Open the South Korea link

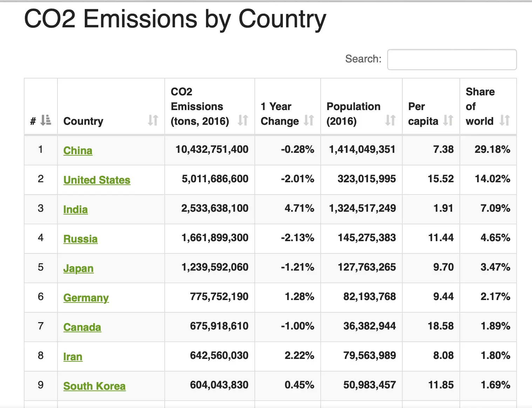94,386
